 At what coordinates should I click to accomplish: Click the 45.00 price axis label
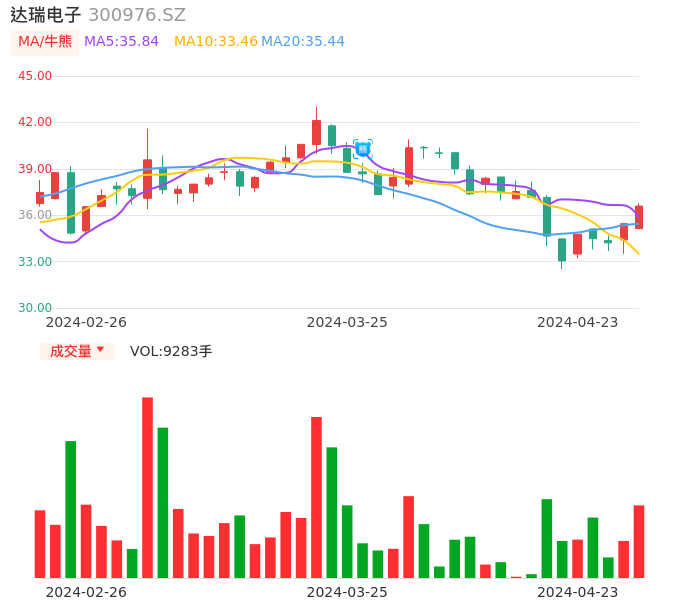pyautogui.click(x=35, y=76)
